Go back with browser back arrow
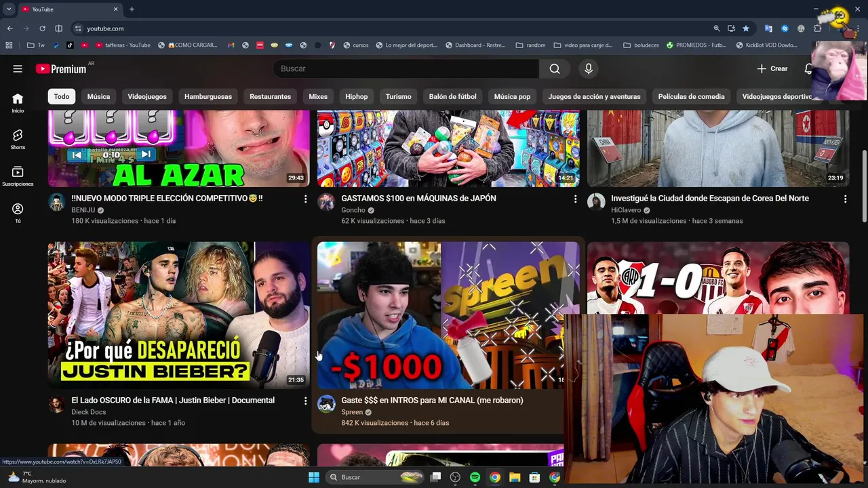 click(9, 28)
